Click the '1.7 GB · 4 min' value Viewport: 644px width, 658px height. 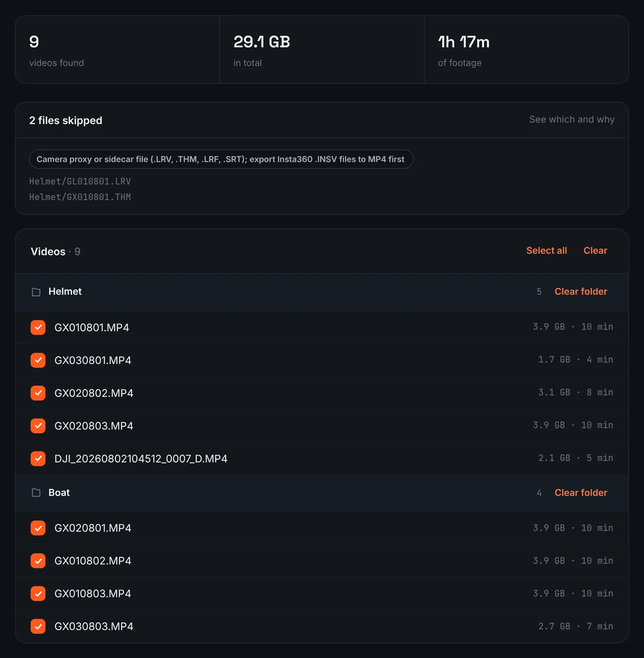(576, 359)
